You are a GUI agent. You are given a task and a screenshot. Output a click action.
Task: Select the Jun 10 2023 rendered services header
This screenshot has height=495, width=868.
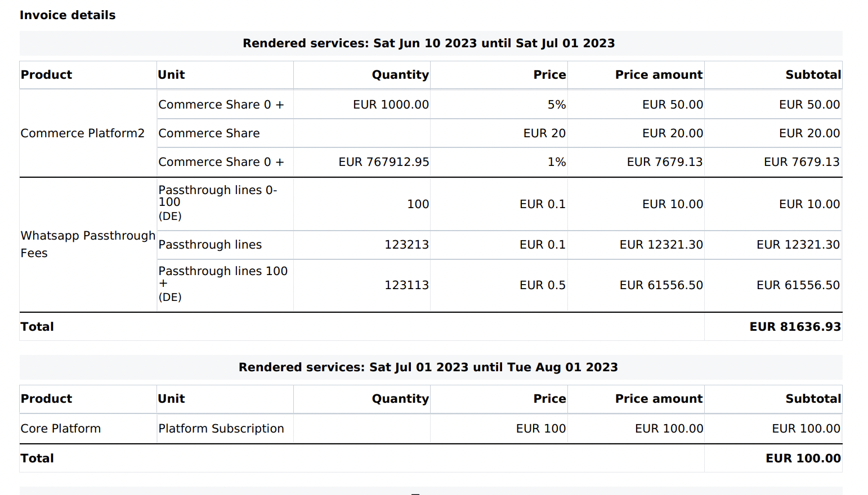point(428,43)
